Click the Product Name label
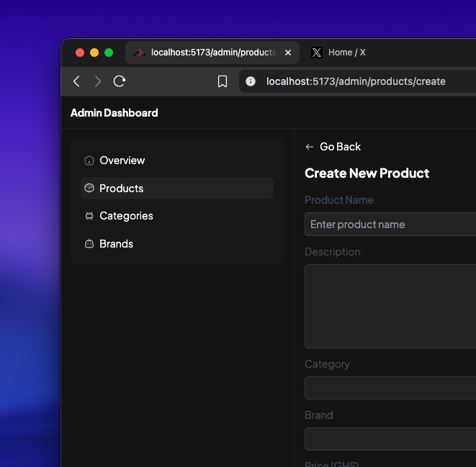 (x=338, y=200)
